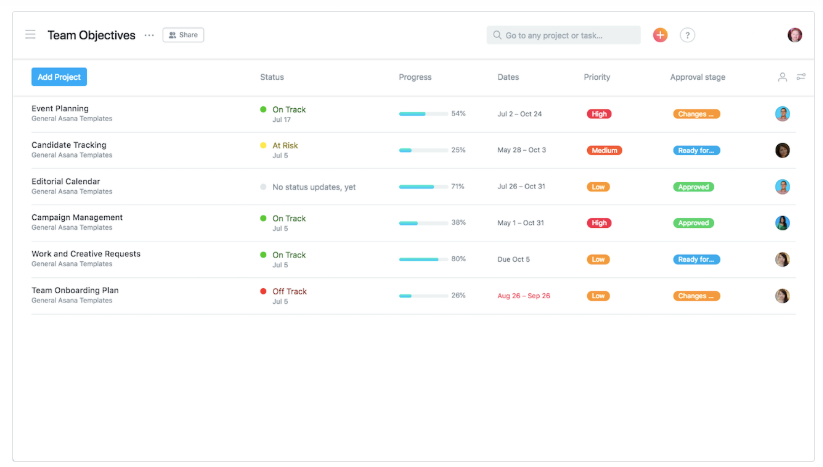The width and height of the screenshot is (823, 467).
Task: Open the Approved tag for Campaign Management
Action: point(693,223)
